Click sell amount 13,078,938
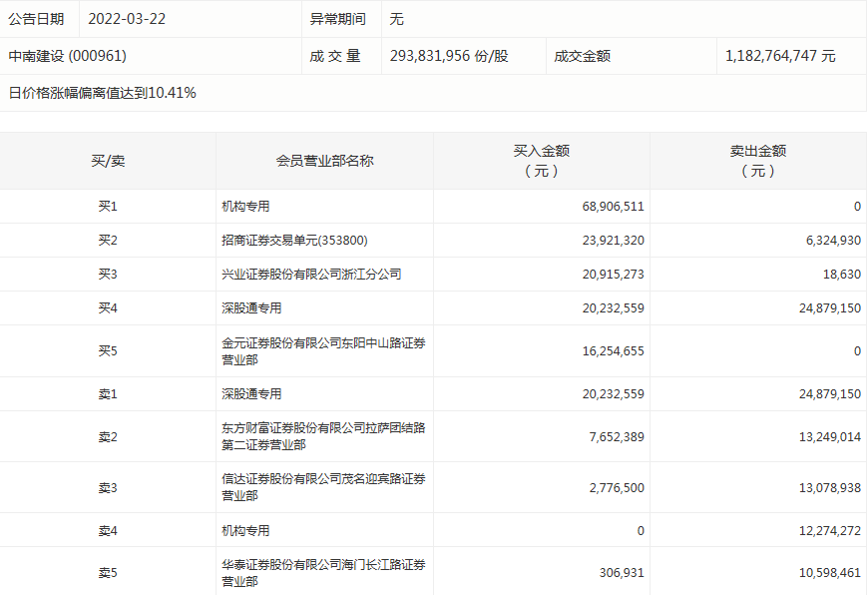 click(x=830, y=488)
